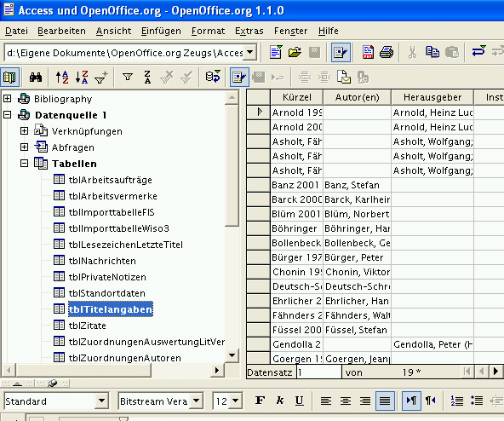Collapse the Tabellen tree node
Screen dimensions: 504x421
tap(24, 164)
